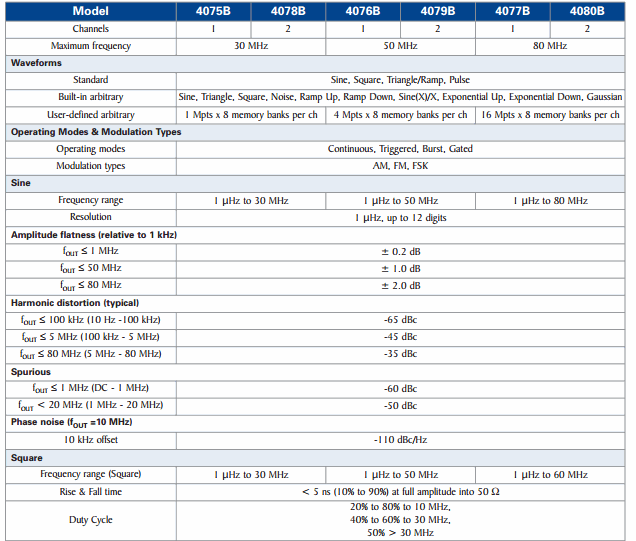Select the Spurious section heading
The image size is (636, 541).
[31, 371]
